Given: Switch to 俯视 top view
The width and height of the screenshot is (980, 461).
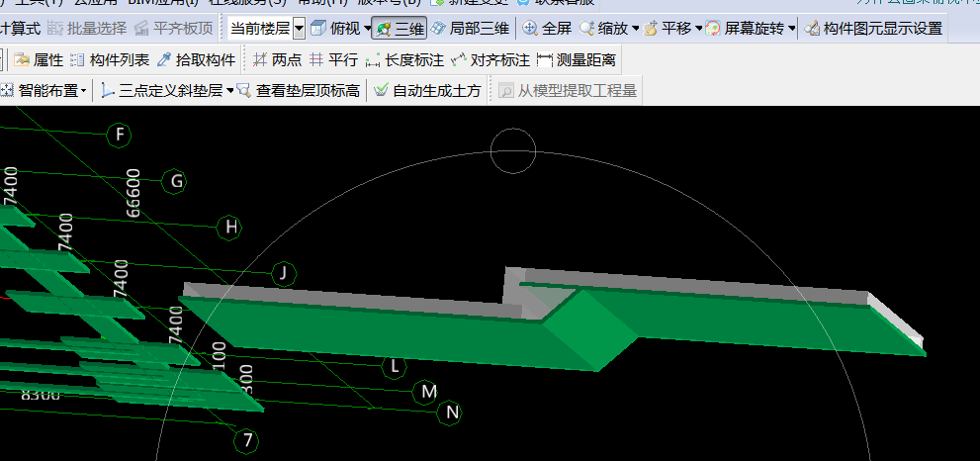Looking at the screenshot, I should point(335,28).
